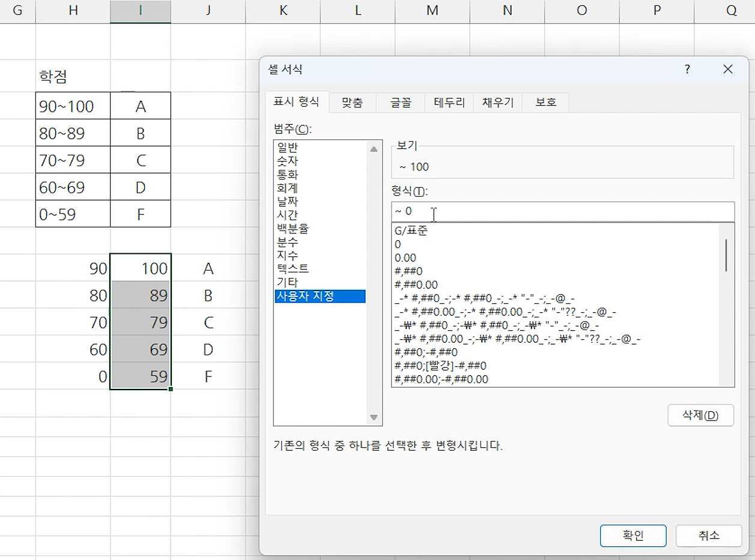
Task: Select column G header
Action: (17, 10)
